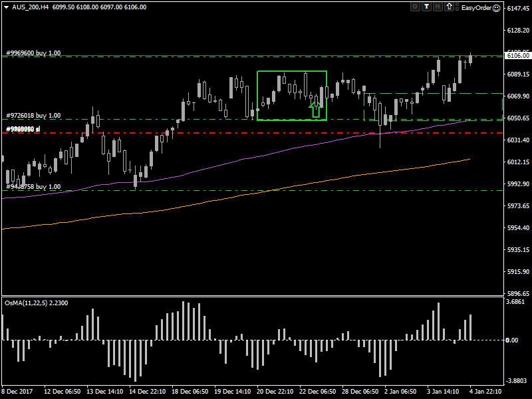The image size is (532, 399).
Task: Click the 6050.65 price scale value
Action: (x=518, y=118)
